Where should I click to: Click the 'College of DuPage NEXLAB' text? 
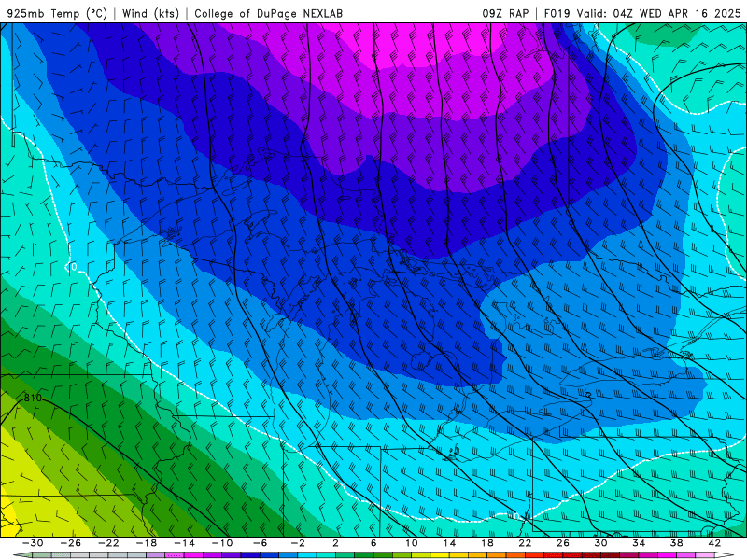pos(268,13)
